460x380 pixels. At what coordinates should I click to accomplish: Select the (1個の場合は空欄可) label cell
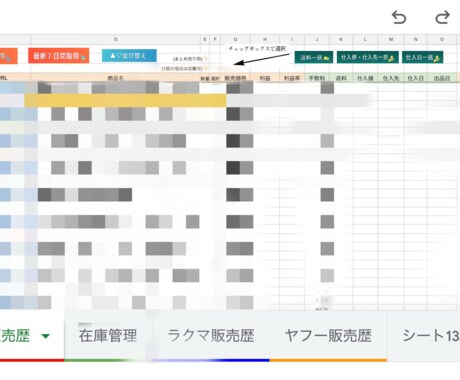click(182, 68)
